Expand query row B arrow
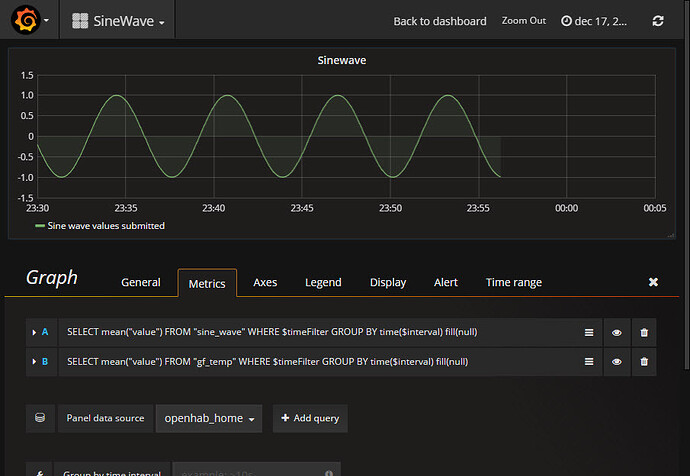Image resolution: width=690 pixels, height=476 pixels. [x=34, y=361]
